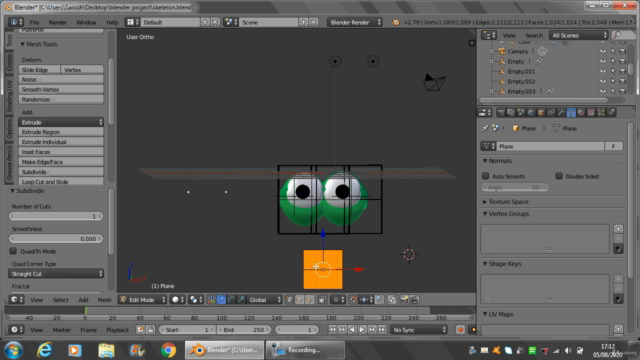Play the animation forward

click(x=362, y=329)
